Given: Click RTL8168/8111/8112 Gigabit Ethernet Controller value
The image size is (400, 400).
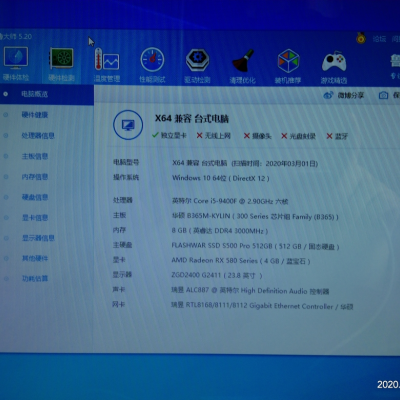Looking at the screenshot, I should [x=262, y=306].
